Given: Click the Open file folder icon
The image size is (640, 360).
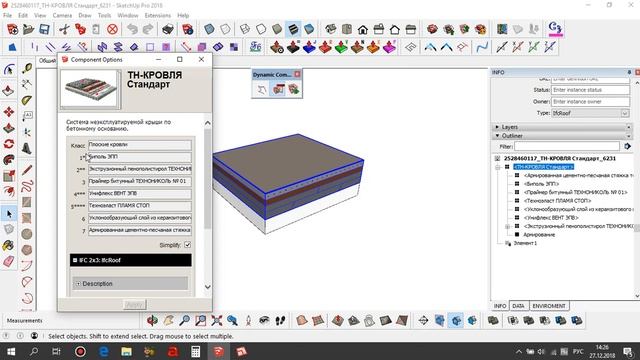Looking at the screenshot, I should pos(28,29).
